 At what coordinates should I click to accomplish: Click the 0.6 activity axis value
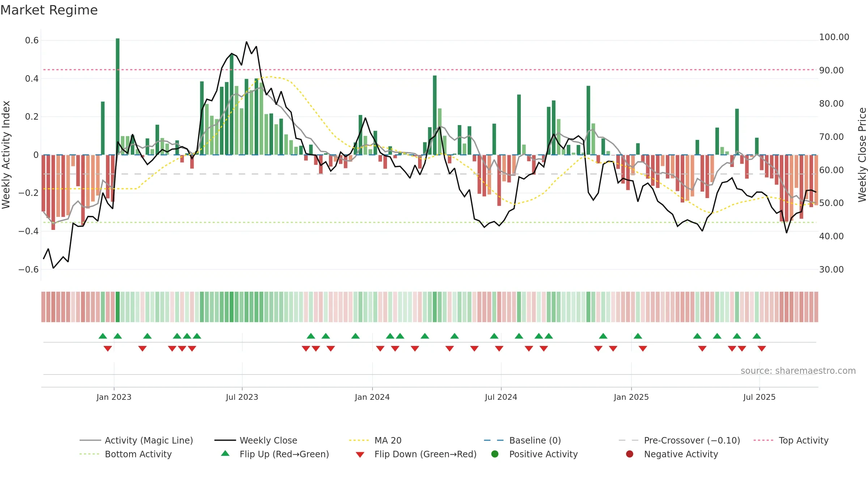(x=32, y=40)
